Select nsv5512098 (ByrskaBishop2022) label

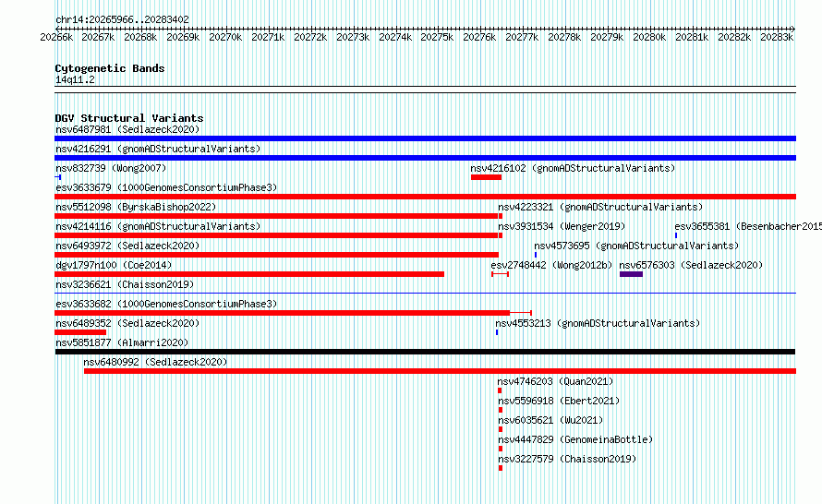point(136,207)
